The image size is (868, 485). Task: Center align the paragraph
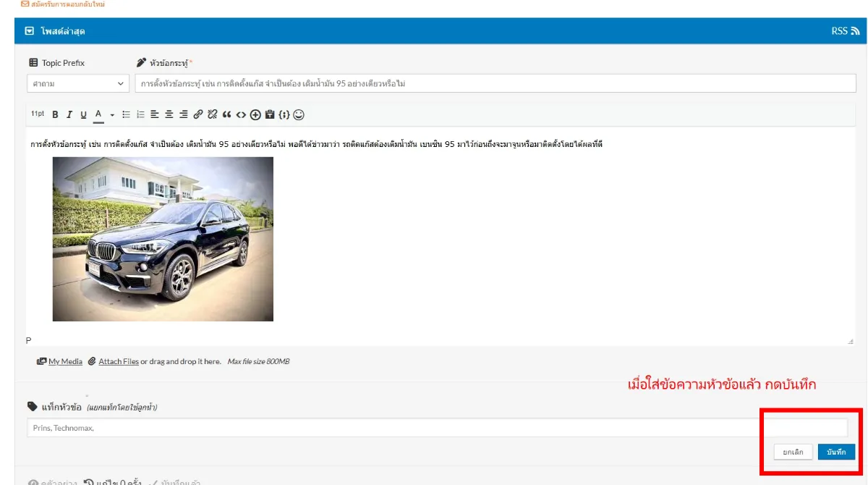pos(169,114)
